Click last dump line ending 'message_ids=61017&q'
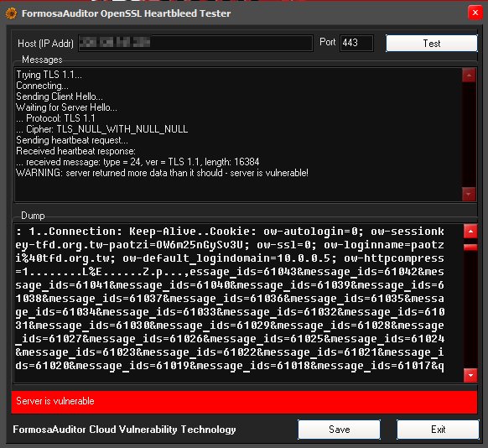Viewport: 488px width, 448px height. click(x=230, y=366)
